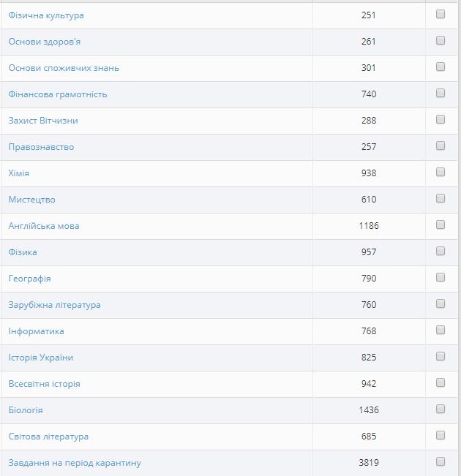The height and width of the screenshot is (476, 461).
Task: Tick the Англійська мова row checkbox
Action: [x=441, y=224]
